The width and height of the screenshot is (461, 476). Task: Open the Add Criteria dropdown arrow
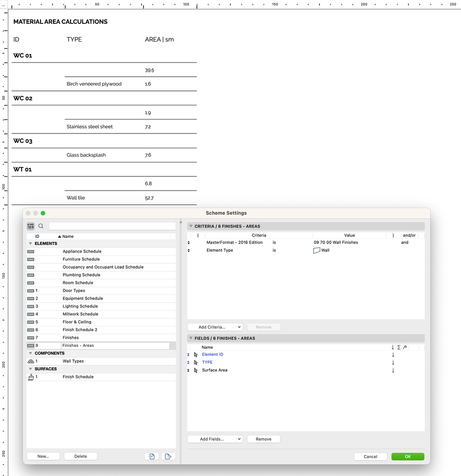[x=239, y=327]
